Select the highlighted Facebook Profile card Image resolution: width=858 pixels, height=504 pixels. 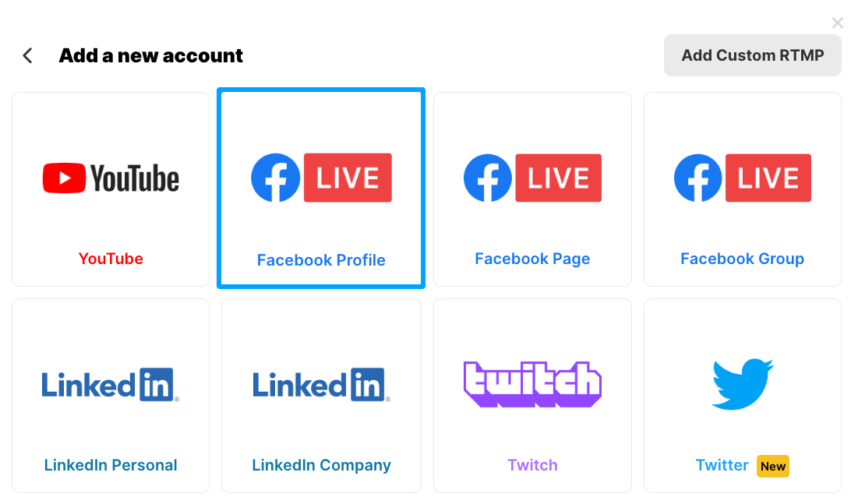coord(320,188)
